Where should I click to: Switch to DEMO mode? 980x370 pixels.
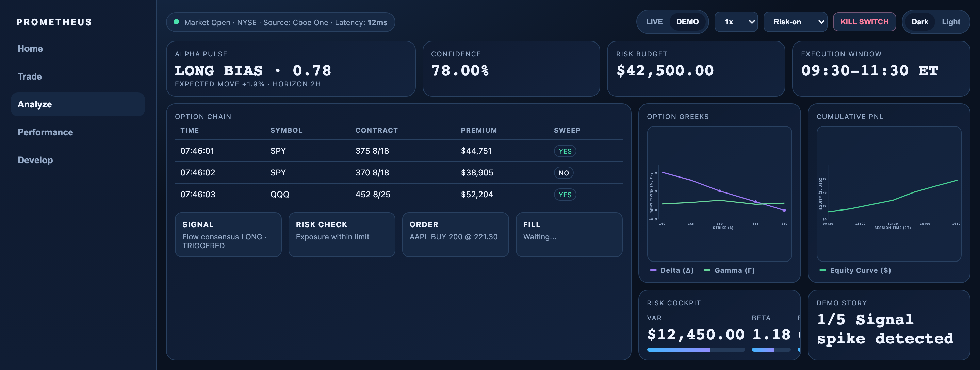687,22
